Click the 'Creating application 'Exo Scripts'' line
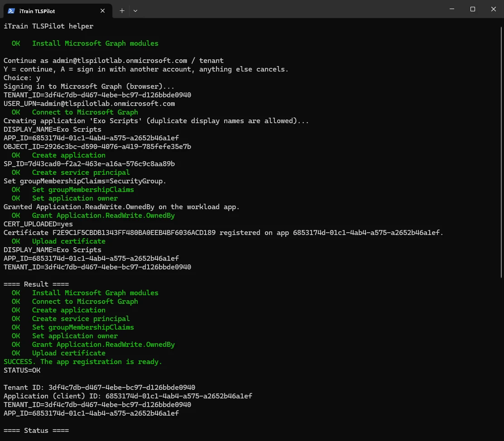The width and height of the screenshot is (504, 441). pos(156,121)
